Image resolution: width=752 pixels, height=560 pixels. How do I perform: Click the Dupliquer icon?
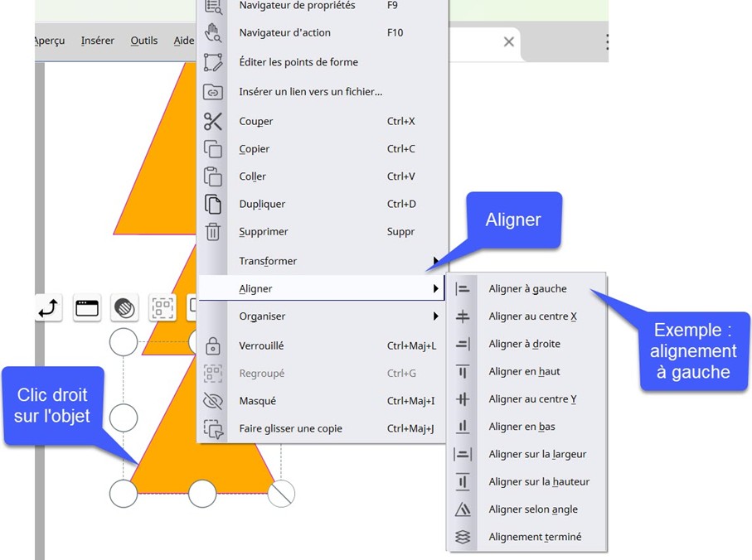213,204
